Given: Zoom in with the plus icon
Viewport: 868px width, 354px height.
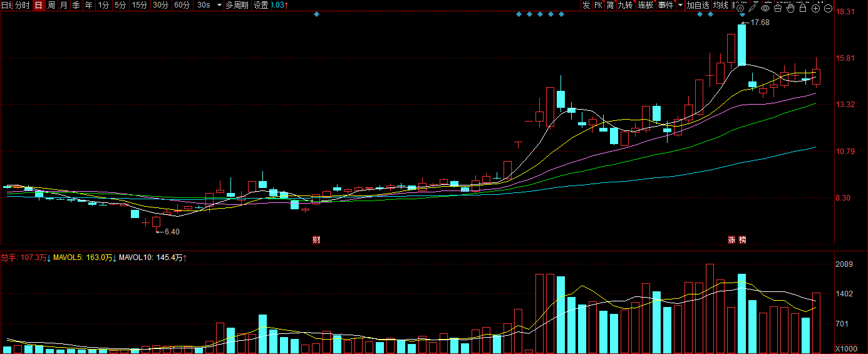Looking at the screenshot, I should pos(815,8).
